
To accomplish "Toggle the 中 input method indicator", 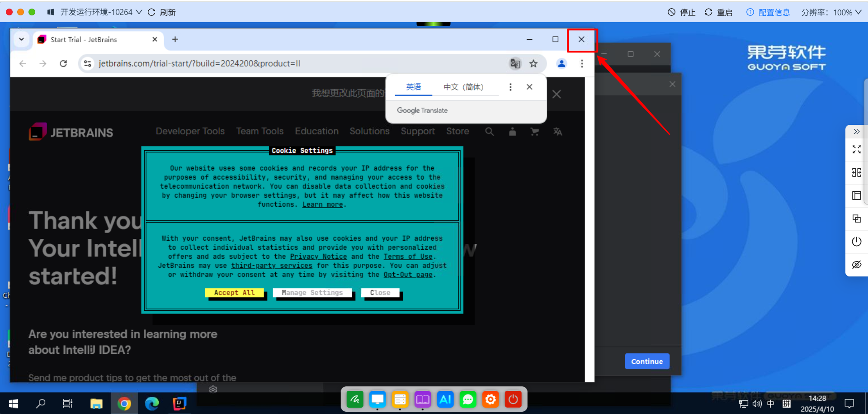I will point(771,404).
